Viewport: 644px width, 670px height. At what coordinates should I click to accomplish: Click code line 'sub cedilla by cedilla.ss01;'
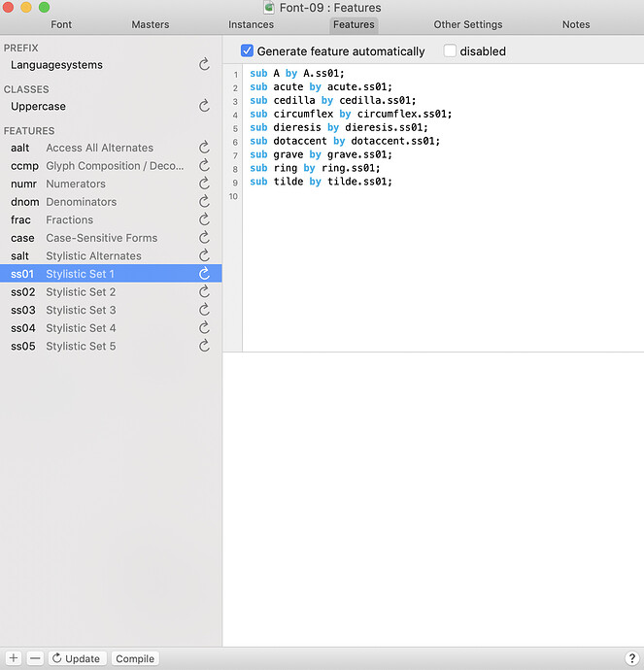coord(333,100)
